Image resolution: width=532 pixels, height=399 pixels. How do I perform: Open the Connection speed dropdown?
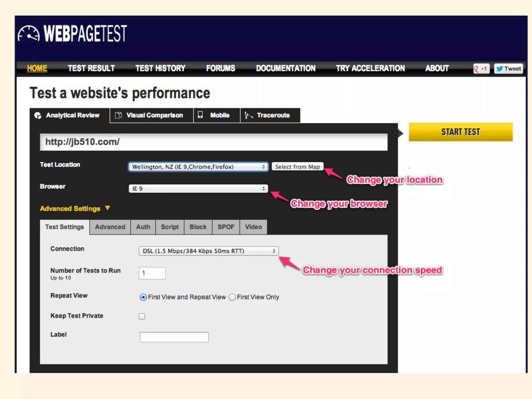click(x=209, y=251)
